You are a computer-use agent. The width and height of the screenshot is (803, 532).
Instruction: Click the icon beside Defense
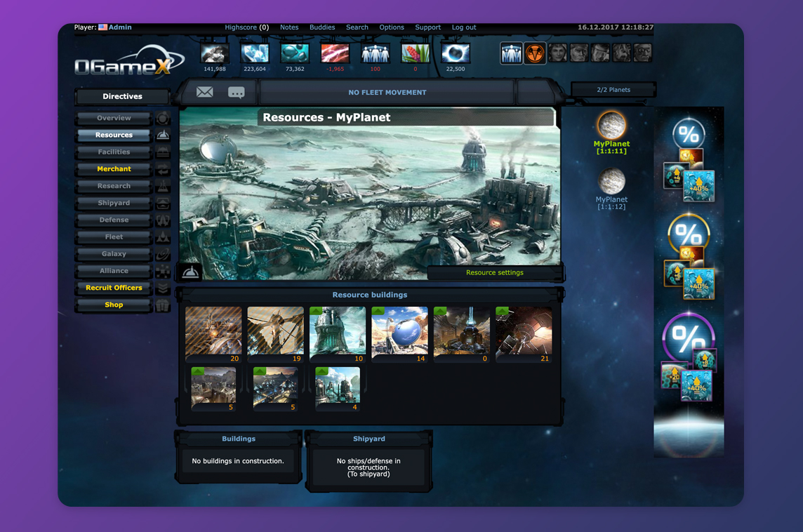(x=163, y=220)
